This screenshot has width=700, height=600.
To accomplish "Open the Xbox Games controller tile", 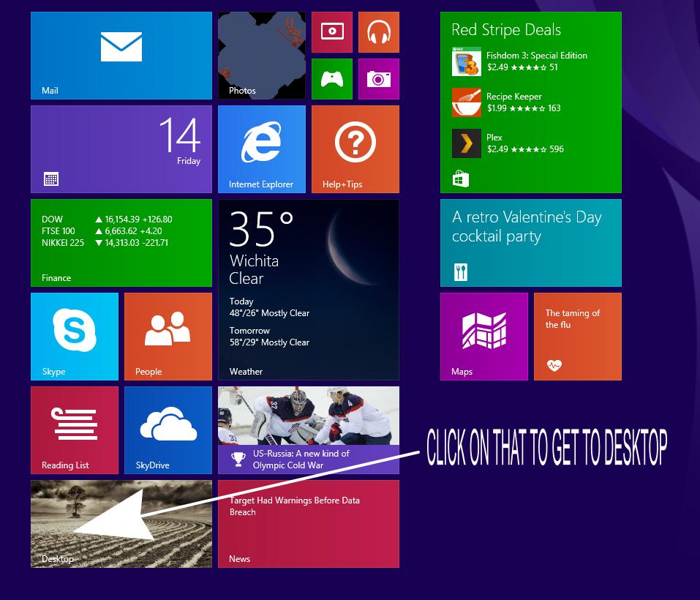I will click(331, 79).
